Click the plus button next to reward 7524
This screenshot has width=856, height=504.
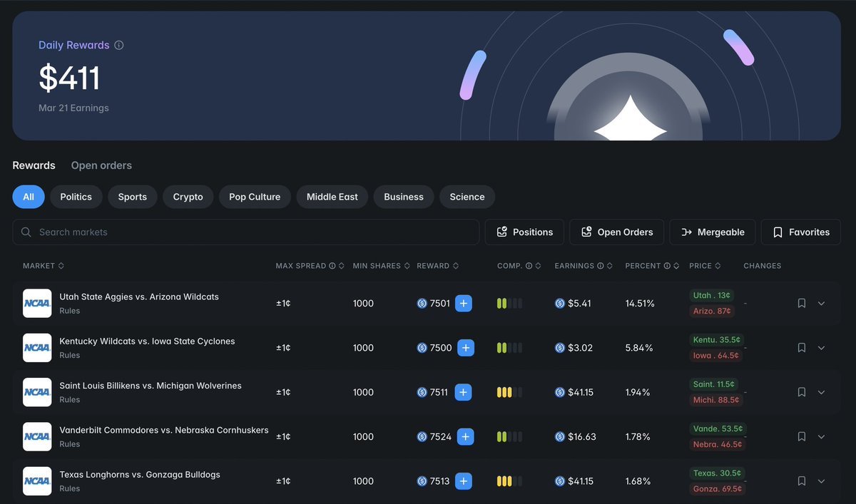(466, 436)
